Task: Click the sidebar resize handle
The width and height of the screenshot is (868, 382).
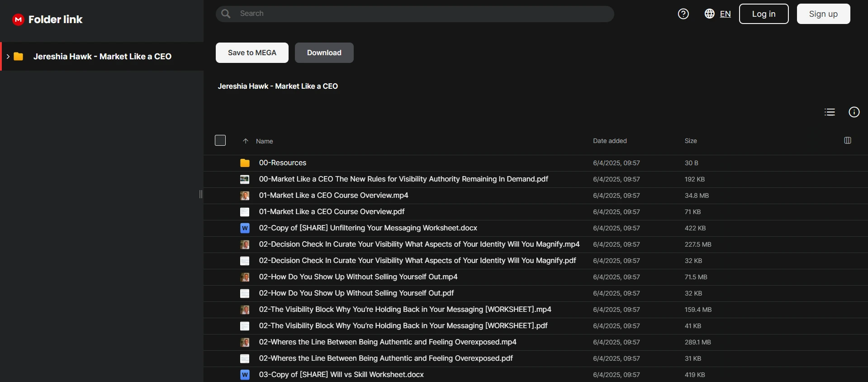Action: coord(201,194)
